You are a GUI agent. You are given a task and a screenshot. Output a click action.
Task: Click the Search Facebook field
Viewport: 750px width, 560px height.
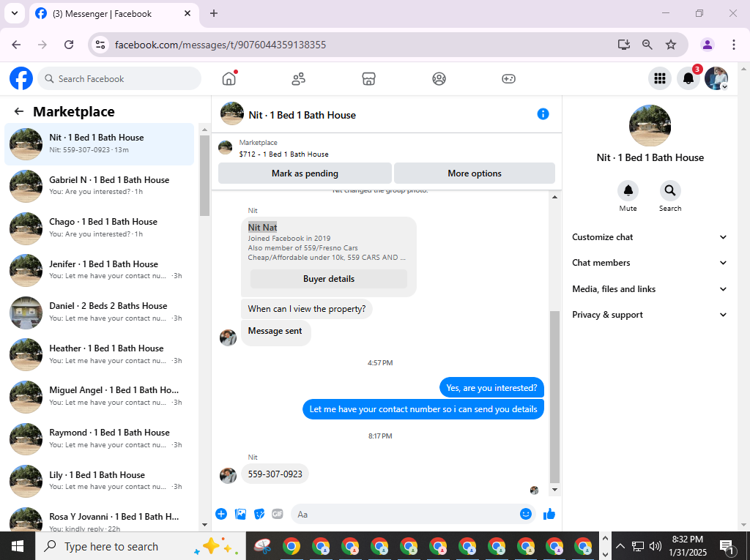pos(119,78)
